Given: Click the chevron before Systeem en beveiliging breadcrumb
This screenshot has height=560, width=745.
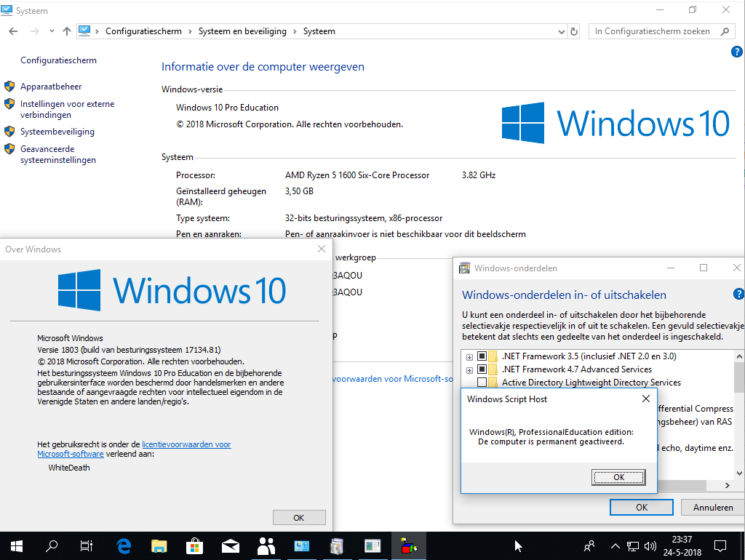Looking at the screenshot, I should 190,31.
